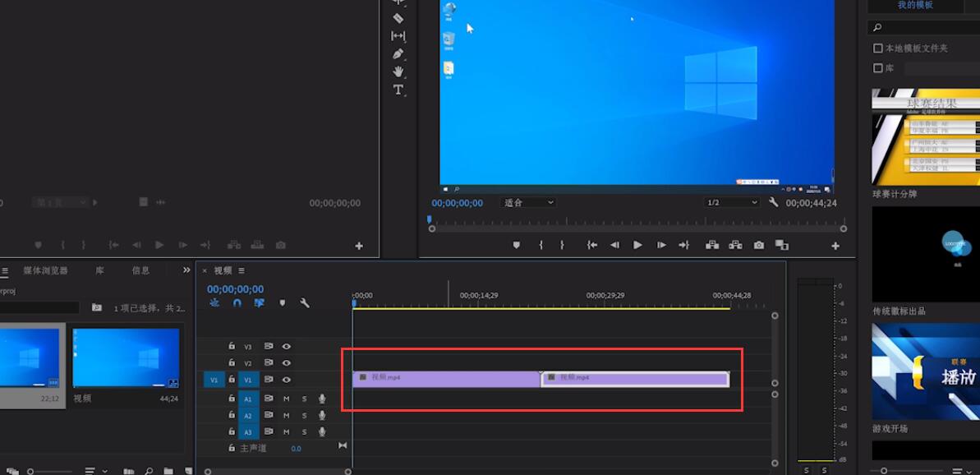The image size is (980, 475).
Task: Select the 视频 sequence tab in timeline
Action: 223,270
